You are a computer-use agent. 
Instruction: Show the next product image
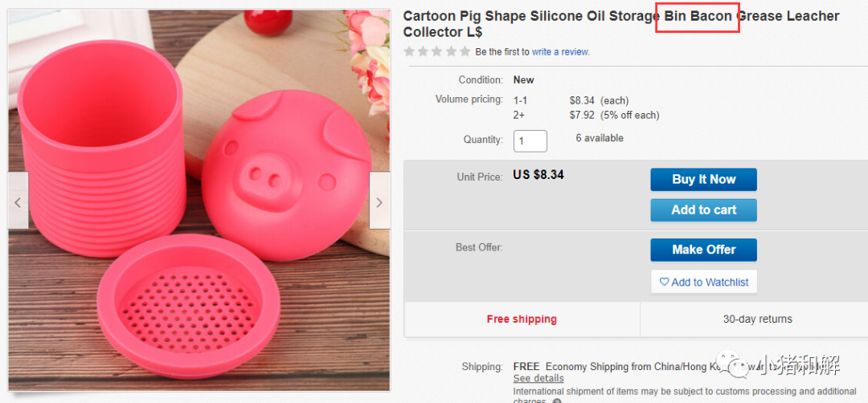tap(379, 200)
